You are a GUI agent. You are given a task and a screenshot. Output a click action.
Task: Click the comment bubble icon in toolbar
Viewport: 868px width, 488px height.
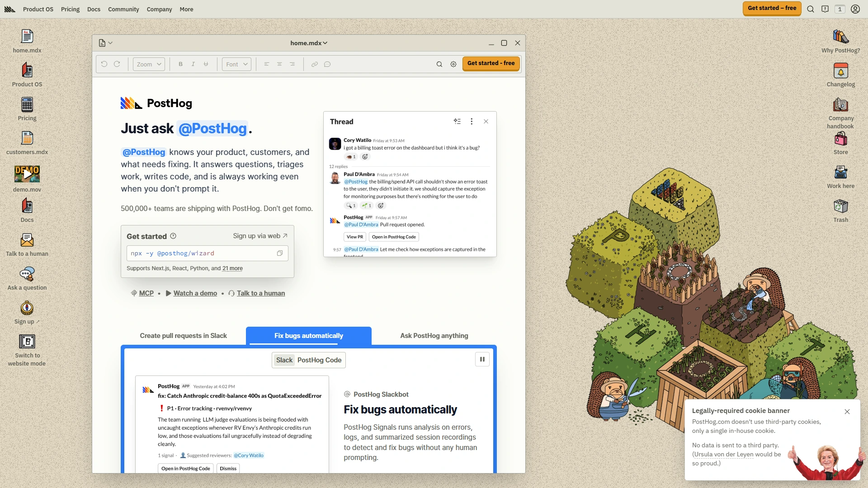(327, 64)
